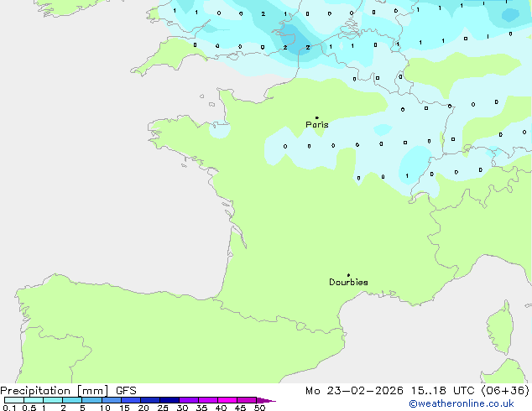The image size is (532, 411).
Task: Click the 'Precipitation [mm] GFS' map title
Action: [x=68, y=391]
